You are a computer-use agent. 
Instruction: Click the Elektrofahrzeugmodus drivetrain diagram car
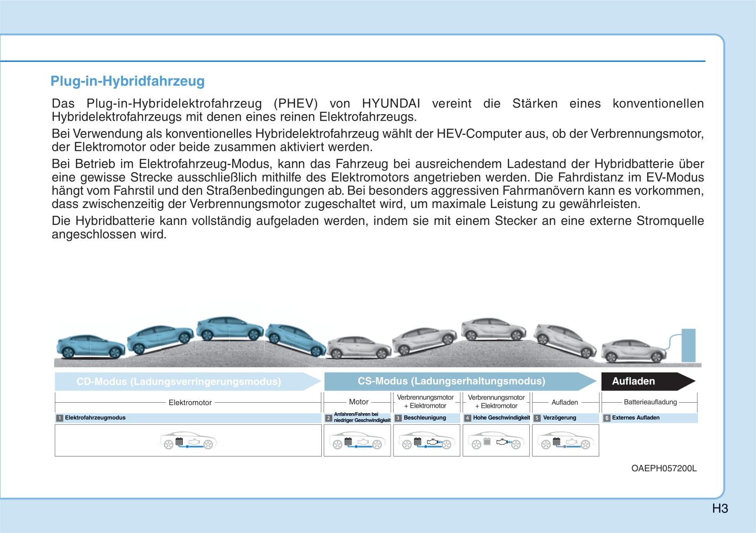tap(188, 441)
